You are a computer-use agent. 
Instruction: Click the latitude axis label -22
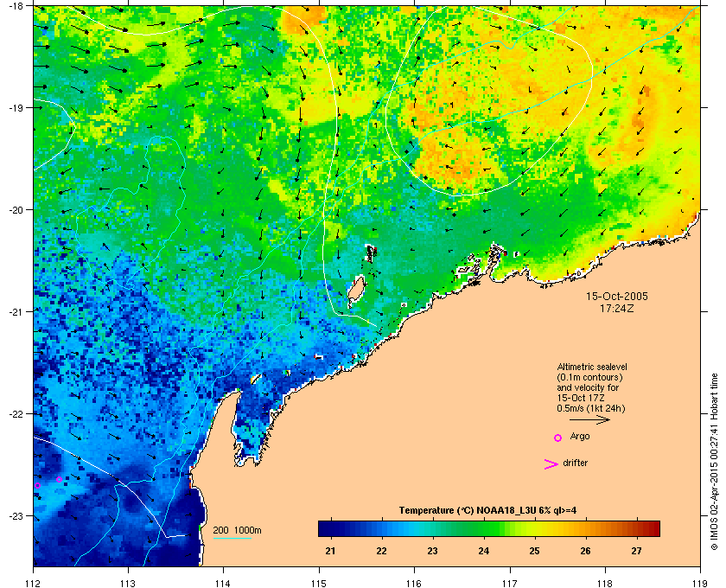point(15,413)
